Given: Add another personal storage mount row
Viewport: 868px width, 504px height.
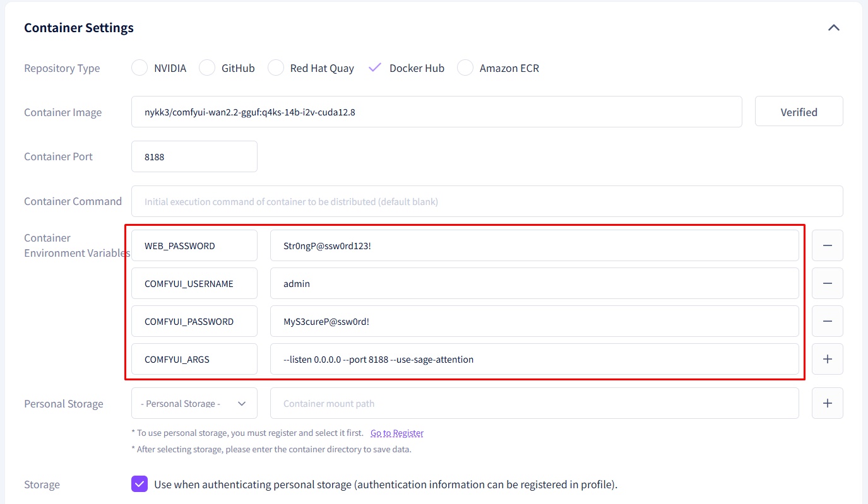Looking at the screenshot, I should click(x=827, y=403).
